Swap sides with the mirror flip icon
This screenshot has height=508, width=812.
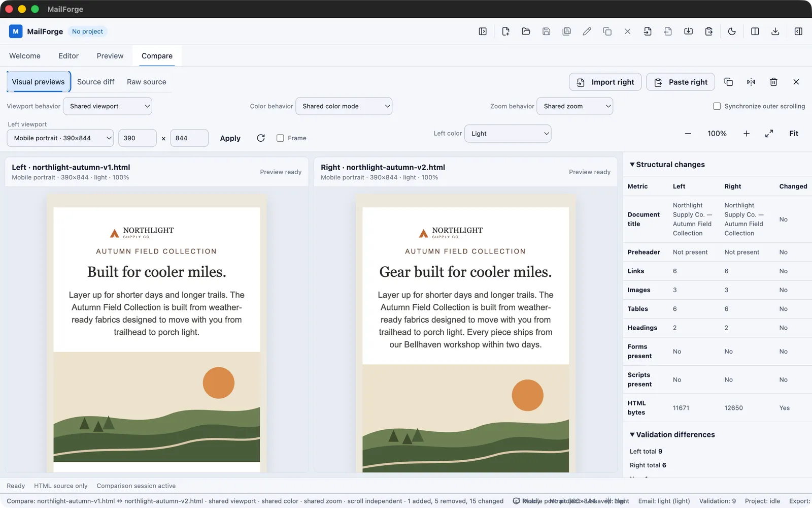(751, 82)
